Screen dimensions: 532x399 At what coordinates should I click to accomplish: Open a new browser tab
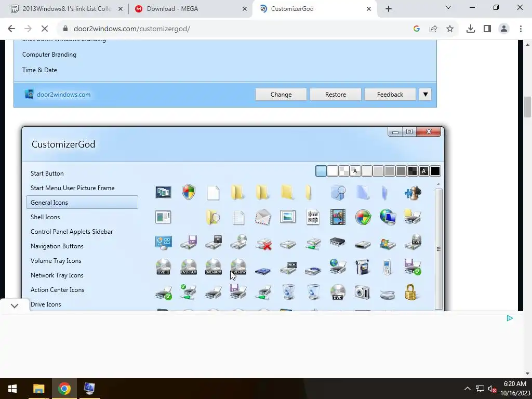click(389, 9)
